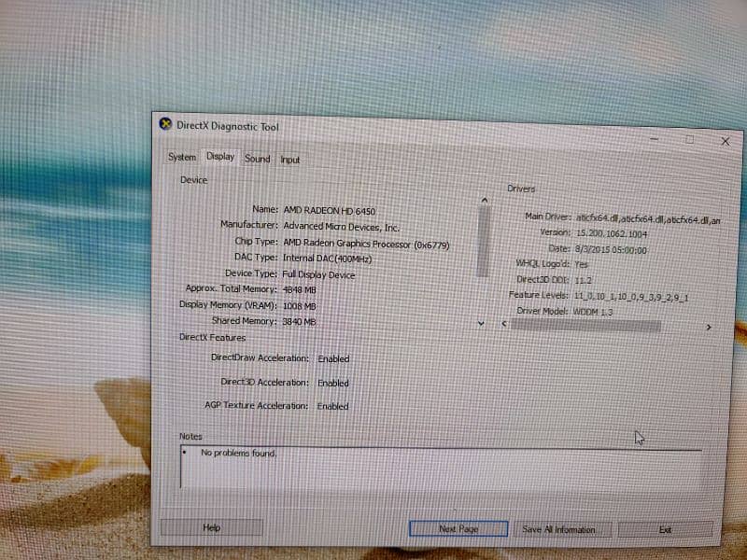
Task: Click inside the Notes text box
Action: pyautogui.click(x=439, y=469)
